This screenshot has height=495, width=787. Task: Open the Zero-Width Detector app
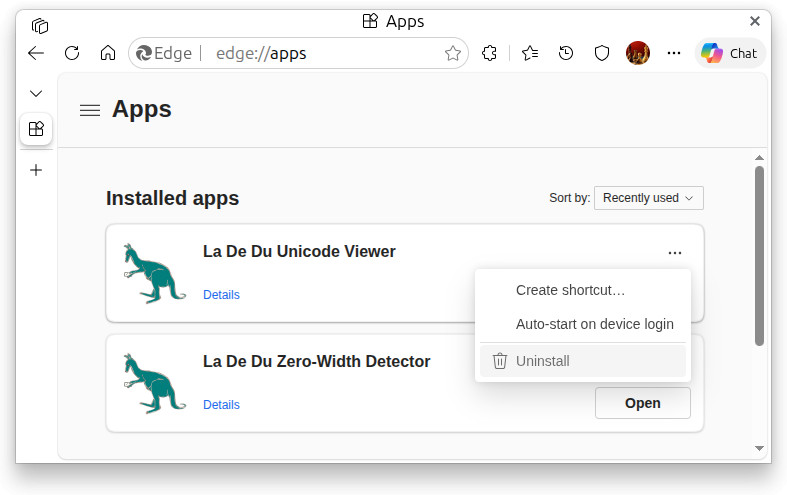(x=642, y=403)
